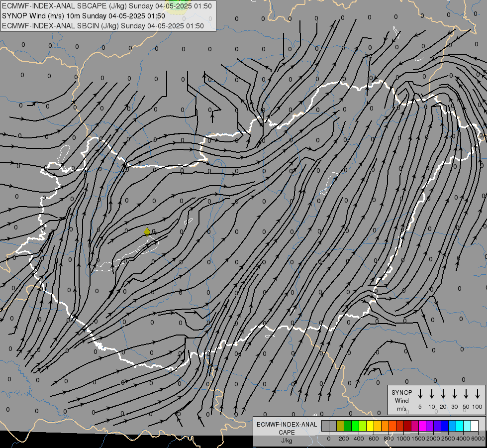Screen dimensions: 487x448
Task: Click the wind arrow above the 20 label
Action: point(443,394)
